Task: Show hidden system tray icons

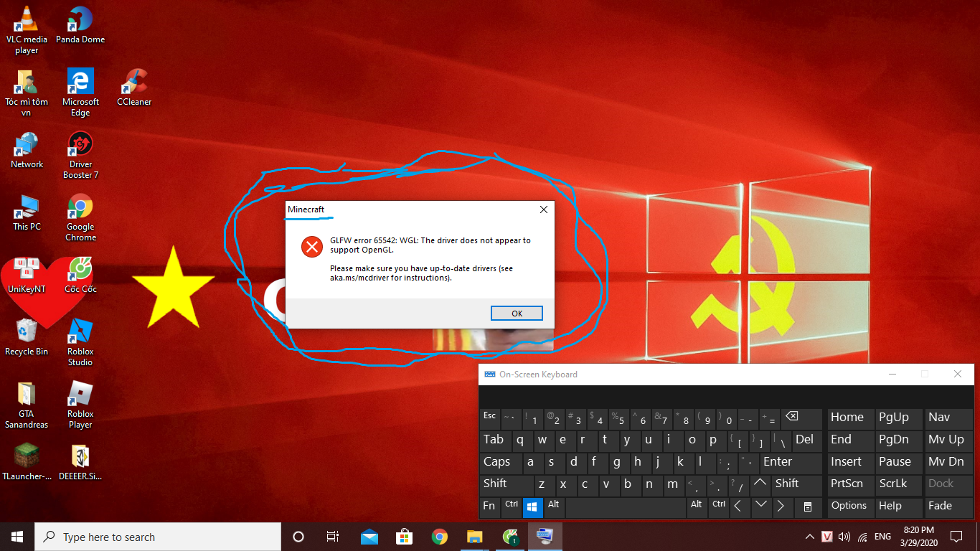Action: 810,537
